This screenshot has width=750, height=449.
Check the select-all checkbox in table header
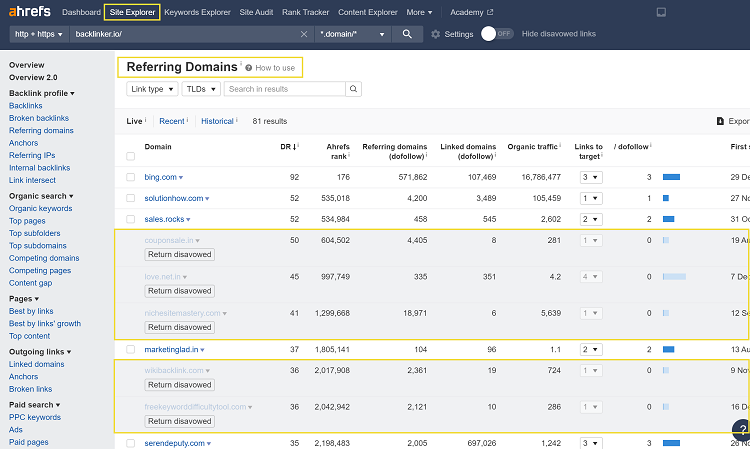click(x=131, y=156)
